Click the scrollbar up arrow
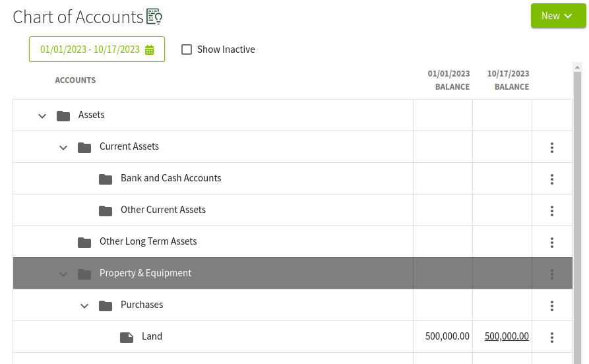The width and height of the screenshot is (589, 364). pos(577,67)
